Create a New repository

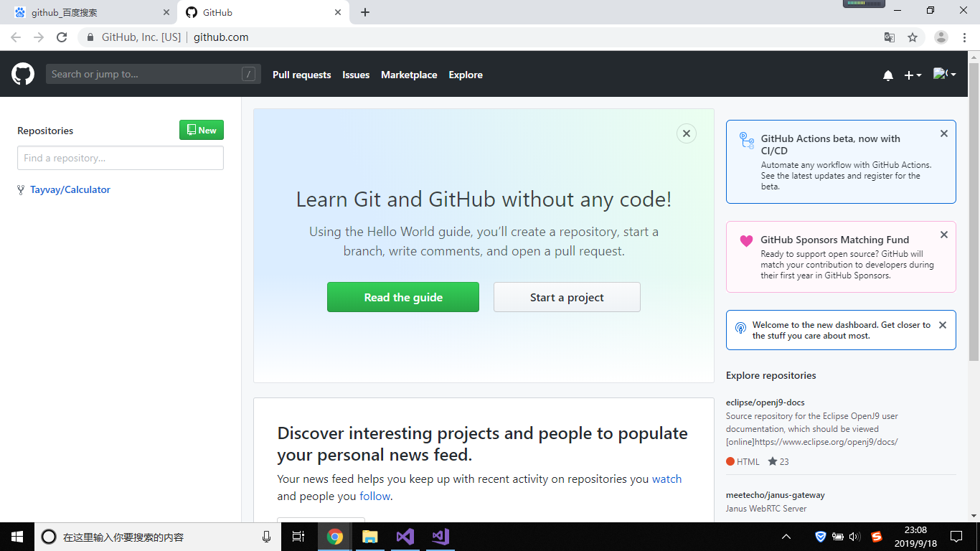coord(202,130)
